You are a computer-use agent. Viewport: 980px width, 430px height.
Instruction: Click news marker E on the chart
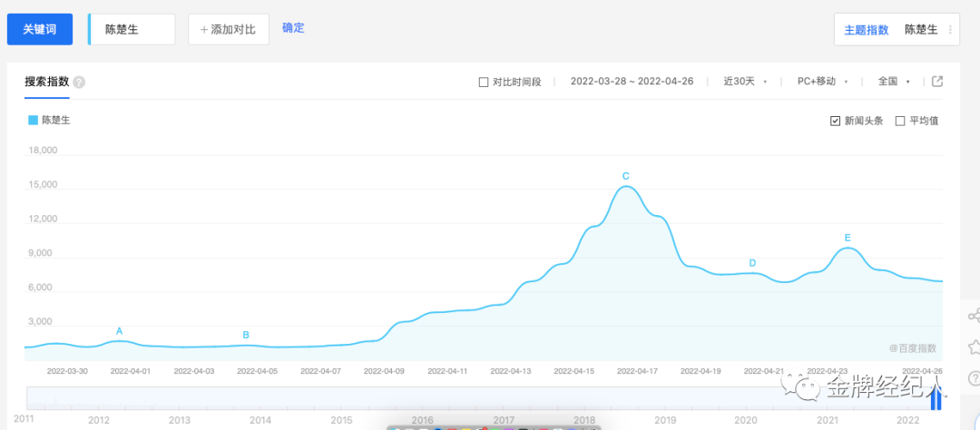pyautogui.click(x=848, y=238)
